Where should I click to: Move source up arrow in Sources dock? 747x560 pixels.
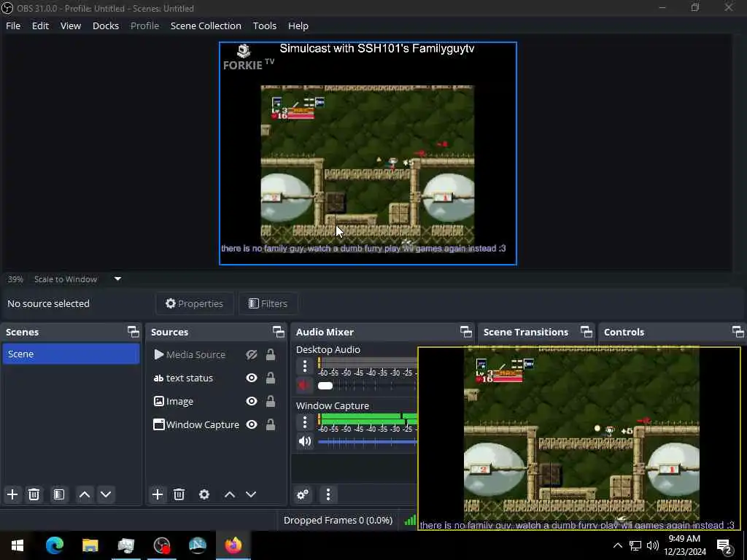click(230, 494)
